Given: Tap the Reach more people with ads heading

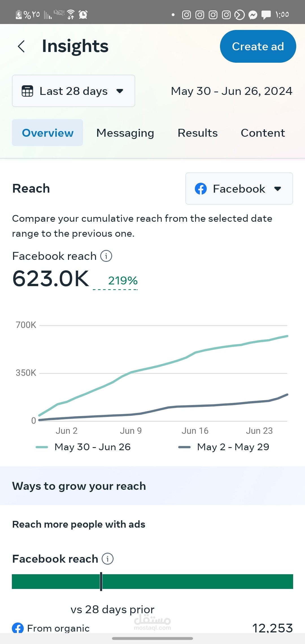Looking at the screenshot, I should click(x=79, y=524).
